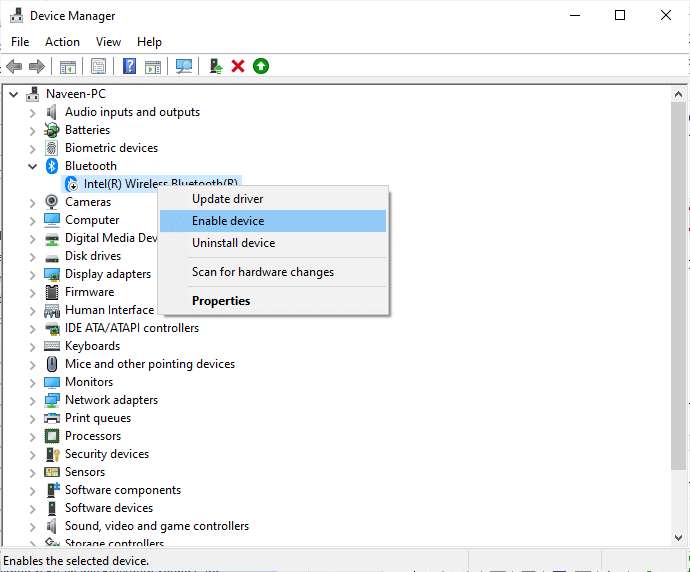Click Scan for hardware changes toolbar icon

(x=184, y=66)
